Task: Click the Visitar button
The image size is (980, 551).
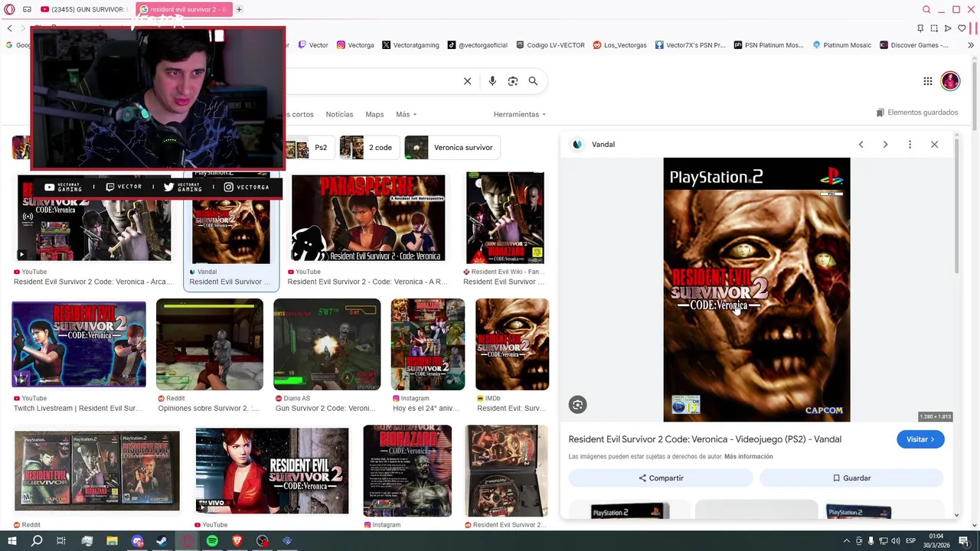Action: [x=920, y=439]
